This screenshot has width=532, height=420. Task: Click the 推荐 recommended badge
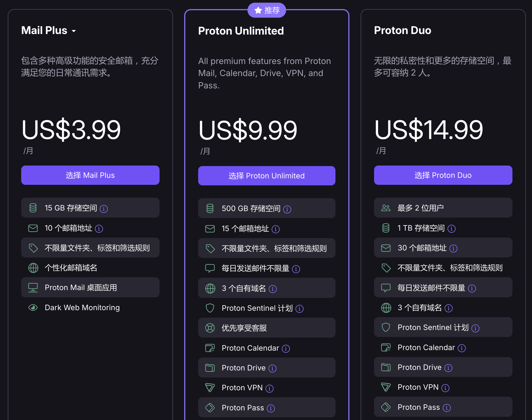point(267,10)
